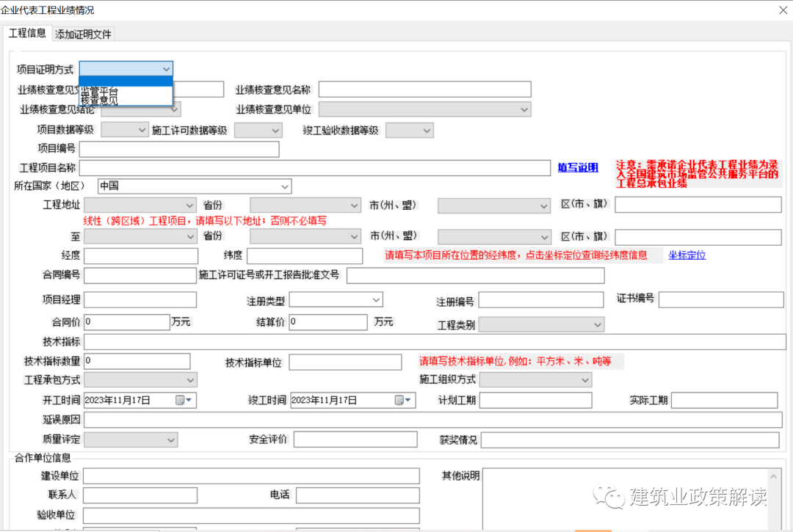
Task: Switch to the 添加证明文件 tab
Action: point(82,33)
